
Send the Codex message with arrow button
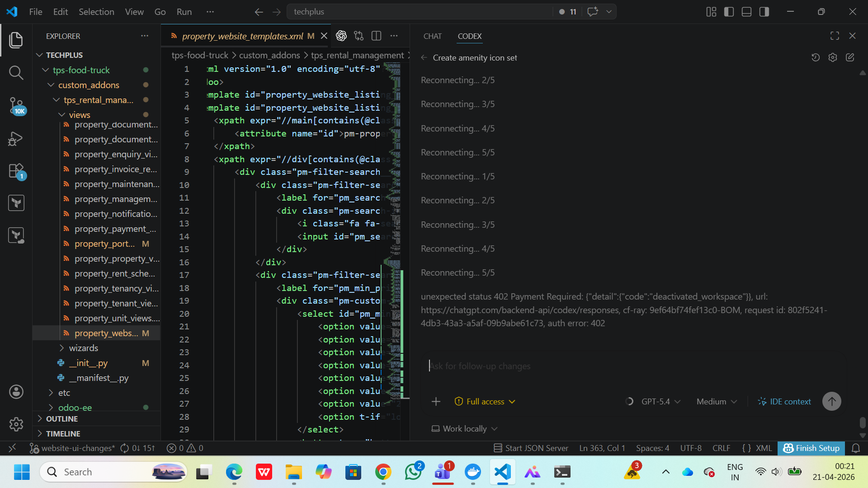point(832,401)
